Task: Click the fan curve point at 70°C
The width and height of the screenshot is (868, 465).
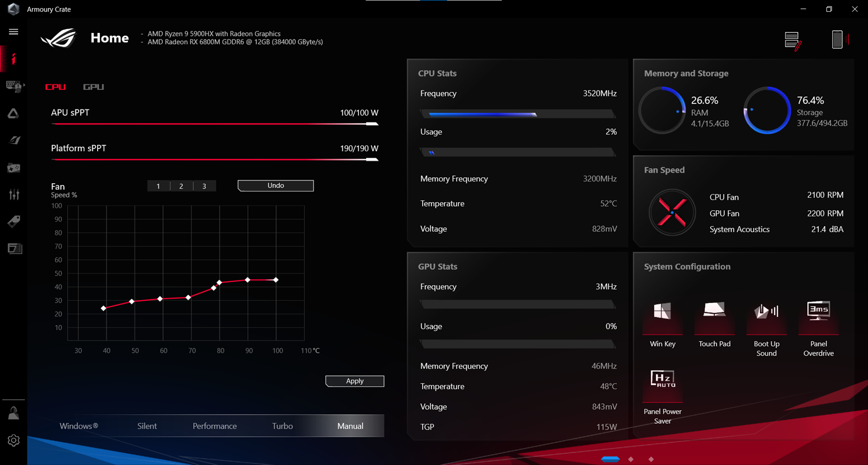Action: [188, 298]
